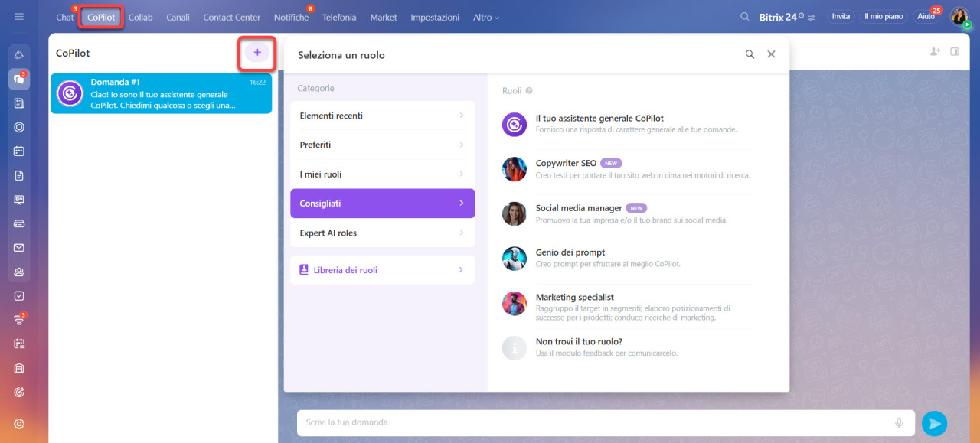Click the help icon next to Ruoli
The height and width of the screenshot is (443, 980).
coord(529,91)
